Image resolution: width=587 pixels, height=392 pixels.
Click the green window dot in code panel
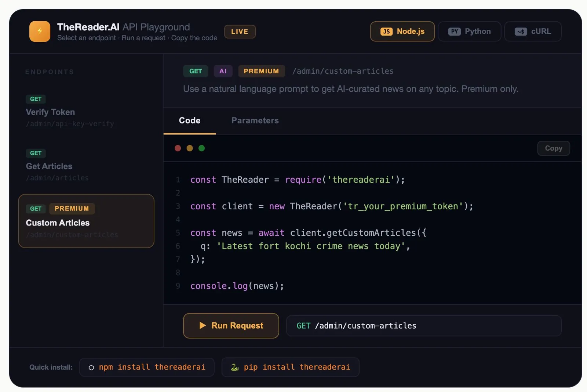(201, 148)
